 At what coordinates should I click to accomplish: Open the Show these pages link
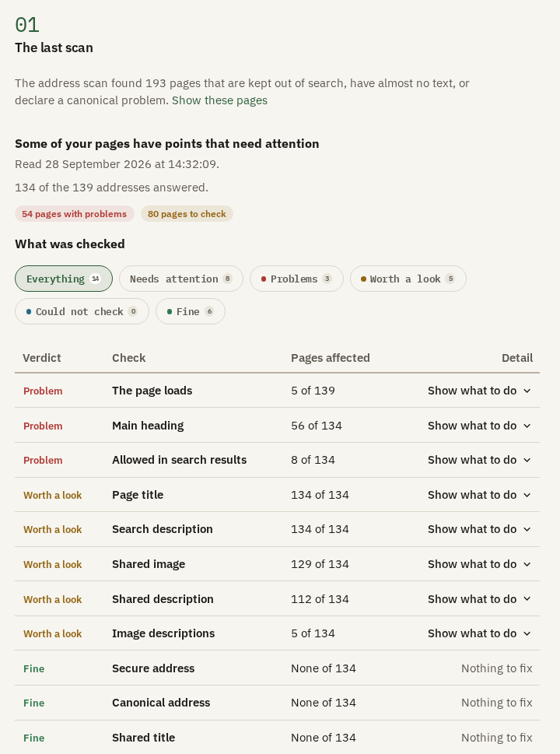pos(219,100)
